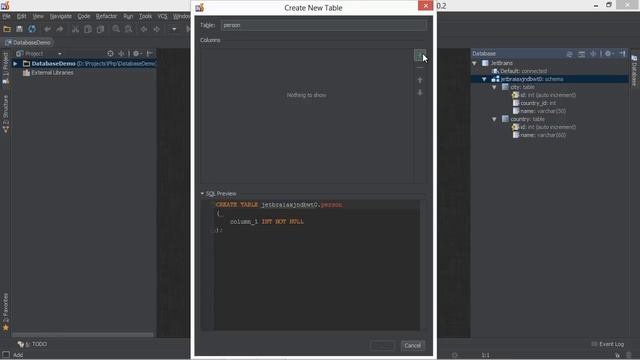Click the DatabaseDemo breadcrumb tab
Image resolution: width=640 pixels, height=360 pixels.
[28, 42]
